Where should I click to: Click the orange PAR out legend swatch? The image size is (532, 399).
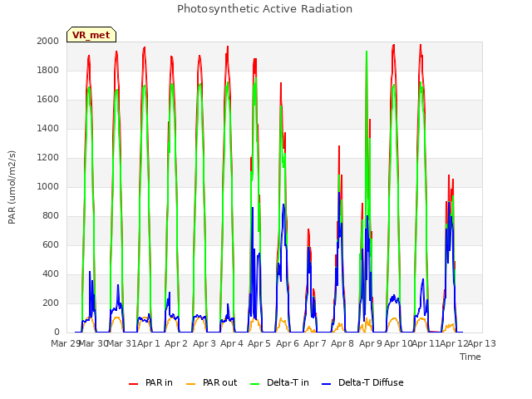tap(191, 384)
